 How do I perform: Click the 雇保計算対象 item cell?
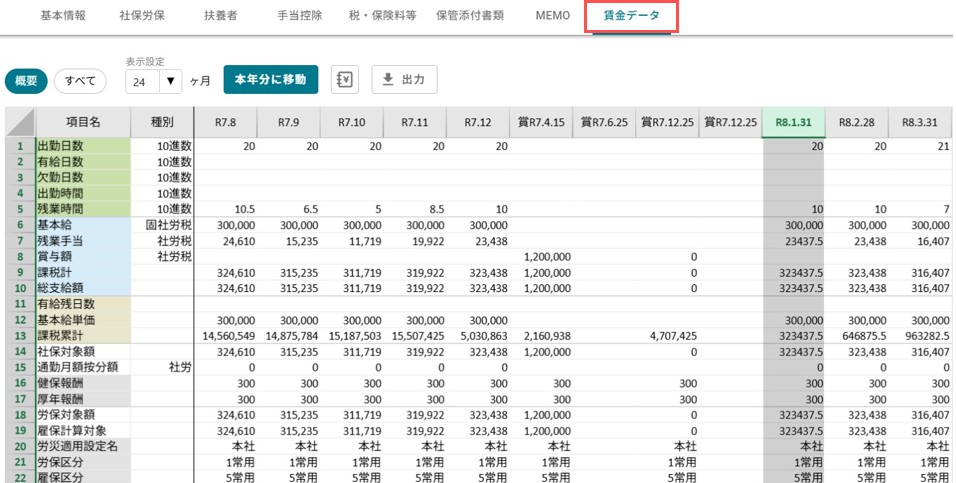(83, 431)
